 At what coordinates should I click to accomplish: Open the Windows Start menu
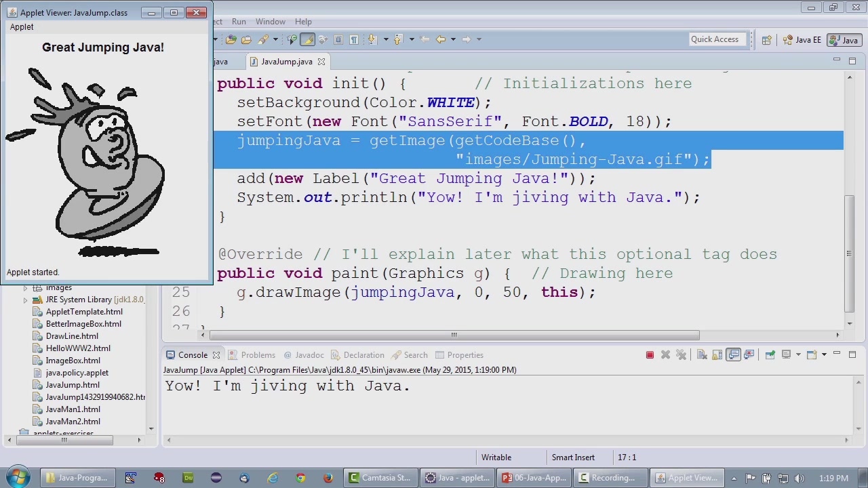[16, 477]
